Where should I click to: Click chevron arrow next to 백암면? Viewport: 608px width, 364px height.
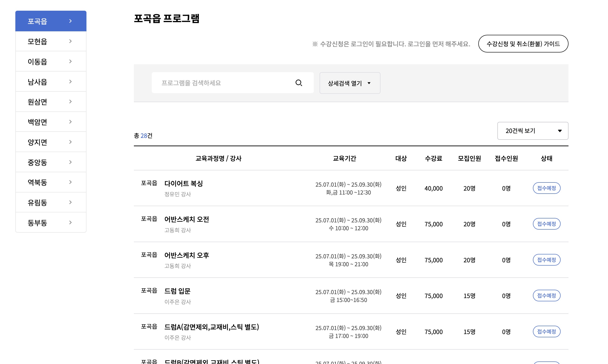(x=70, y=122)
